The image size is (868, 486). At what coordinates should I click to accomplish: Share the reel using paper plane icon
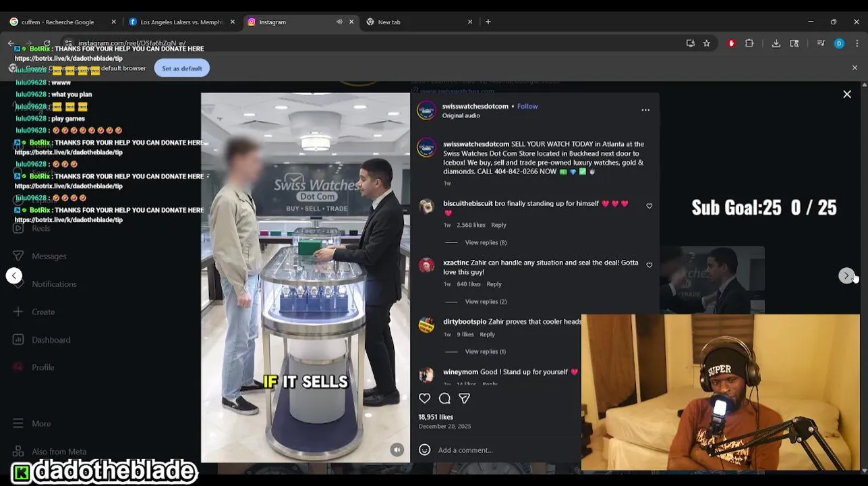(x=464, y=398)
